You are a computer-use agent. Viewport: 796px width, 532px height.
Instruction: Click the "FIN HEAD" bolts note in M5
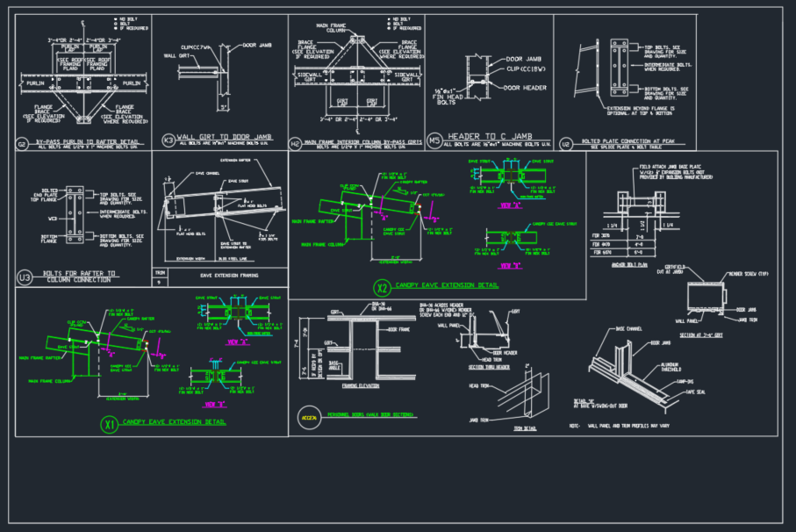click(448, 97)
